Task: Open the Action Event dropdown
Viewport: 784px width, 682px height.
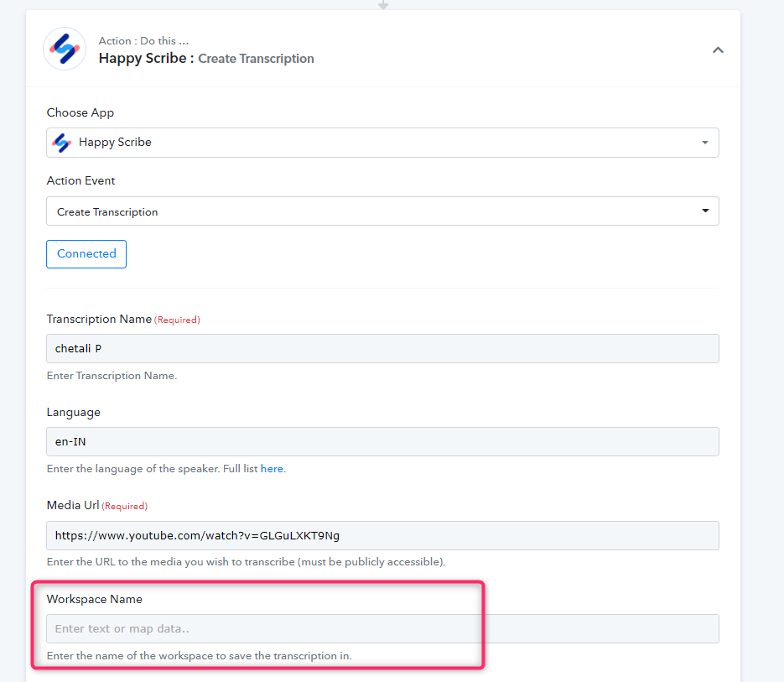Action: 382,211
